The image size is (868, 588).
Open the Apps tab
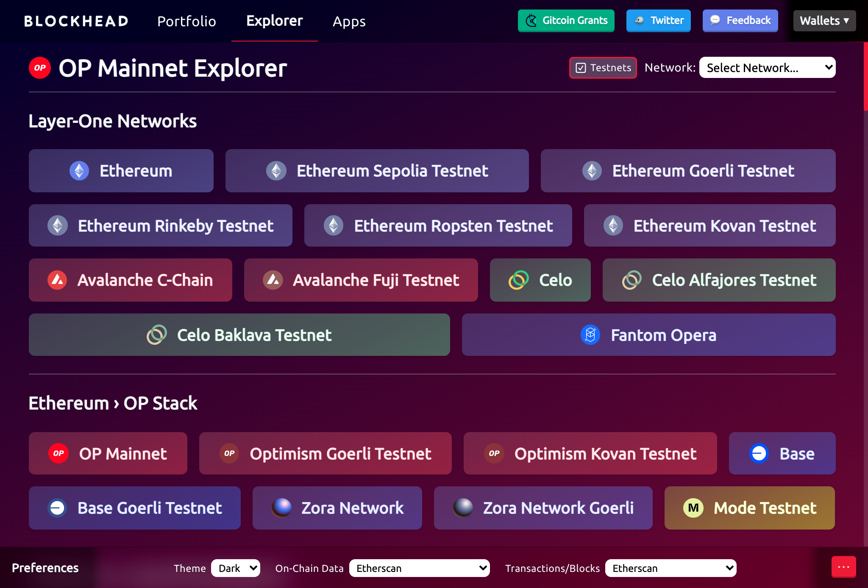(349, 21)
